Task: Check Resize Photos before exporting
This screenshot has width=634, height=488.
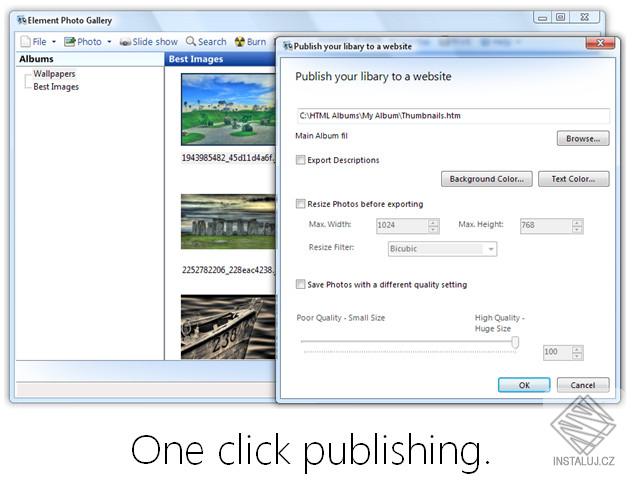Action: pos(300,203)
